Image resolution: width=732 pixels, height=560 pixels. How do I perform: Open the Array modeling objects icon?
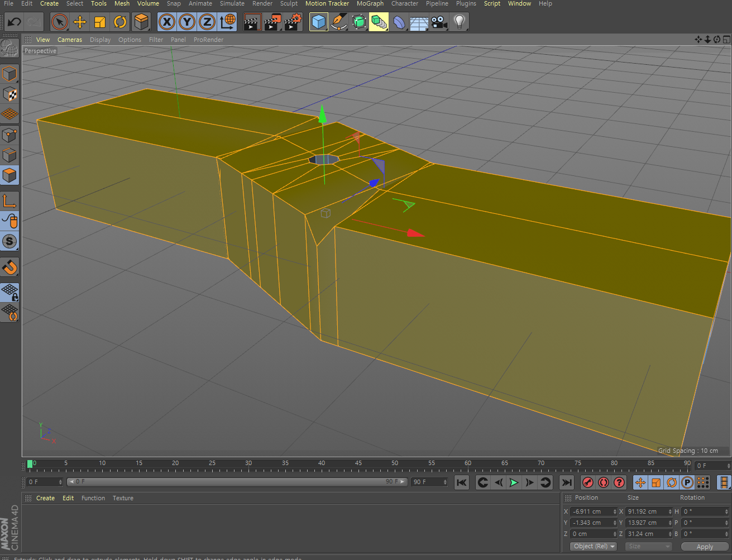point(379,22)
